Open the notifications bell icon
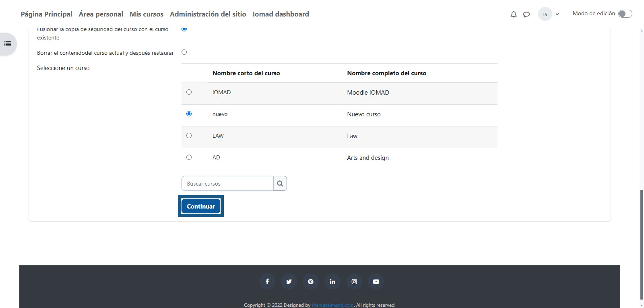Viewport: 644px width, 308px height. (513, 14)
